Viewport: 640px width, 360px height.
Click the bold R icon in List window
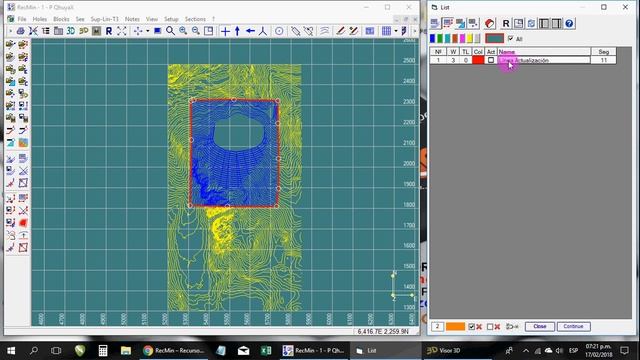[x=506, y=23]
